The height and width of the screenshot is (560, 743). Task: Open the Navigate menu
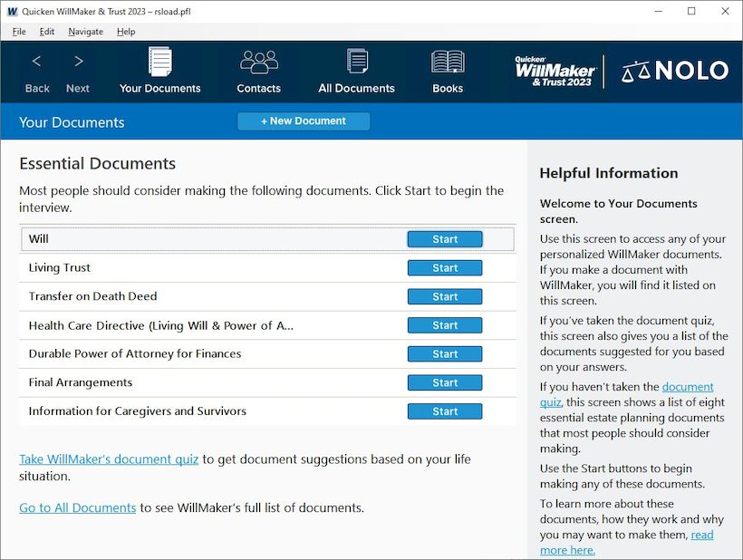click(86, 32)
